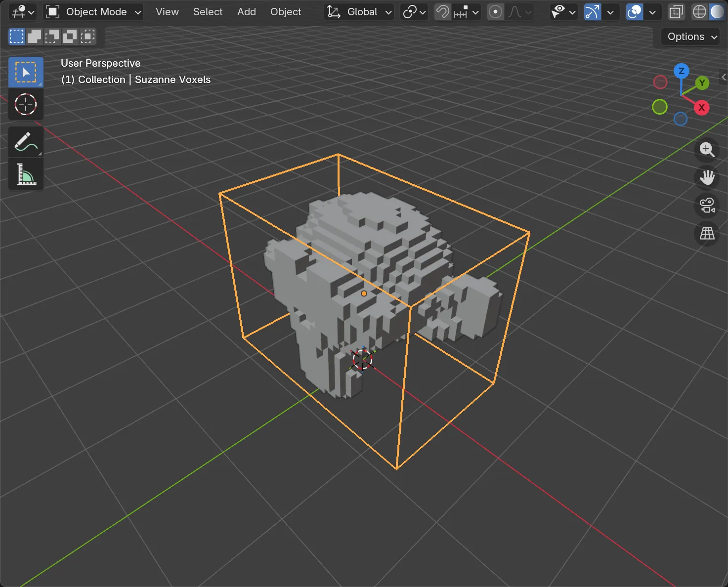The width and height of the screenshot is (728, 587).
Task: Toggle perspective/orthographic projection button
Action: (x=707, y=233)
